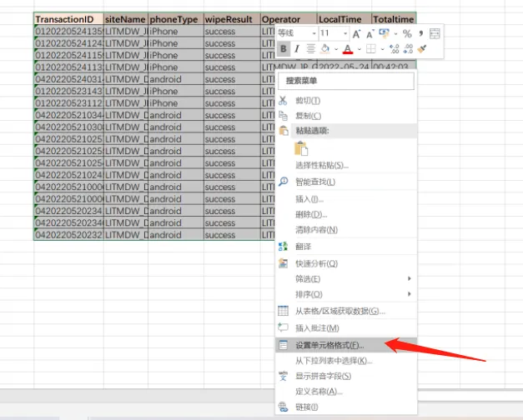Open 选择性粘贴(S)... paste special
523x420 pixels.
346,165
